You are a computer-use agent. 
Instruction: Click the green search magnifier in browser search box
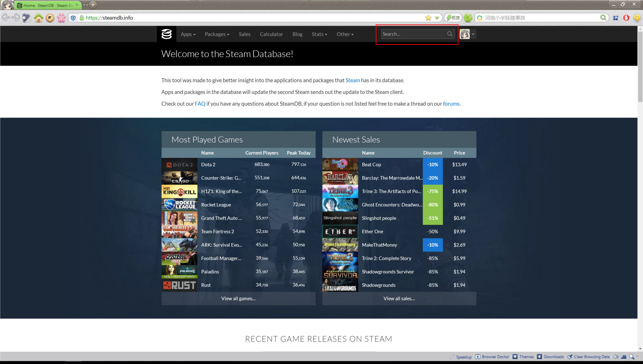click(x=603, y=17)
